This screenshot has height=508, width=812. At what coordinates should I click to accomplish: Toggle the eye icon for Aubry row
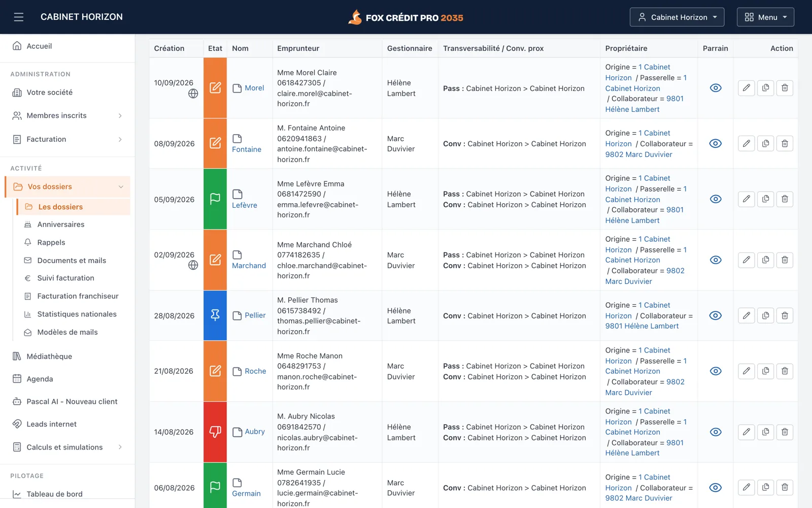point(716,432)
